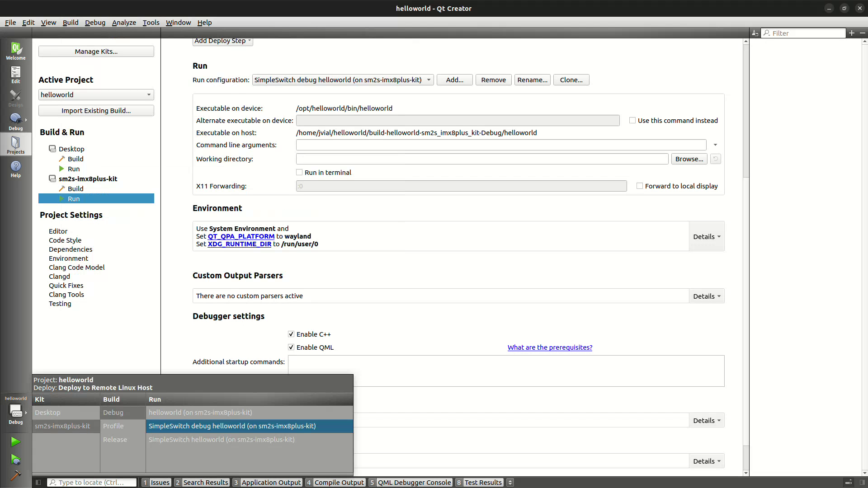The width and height of the screenshot is (868, 488).
Task: Open the Build menu
Action: [71, 23]
